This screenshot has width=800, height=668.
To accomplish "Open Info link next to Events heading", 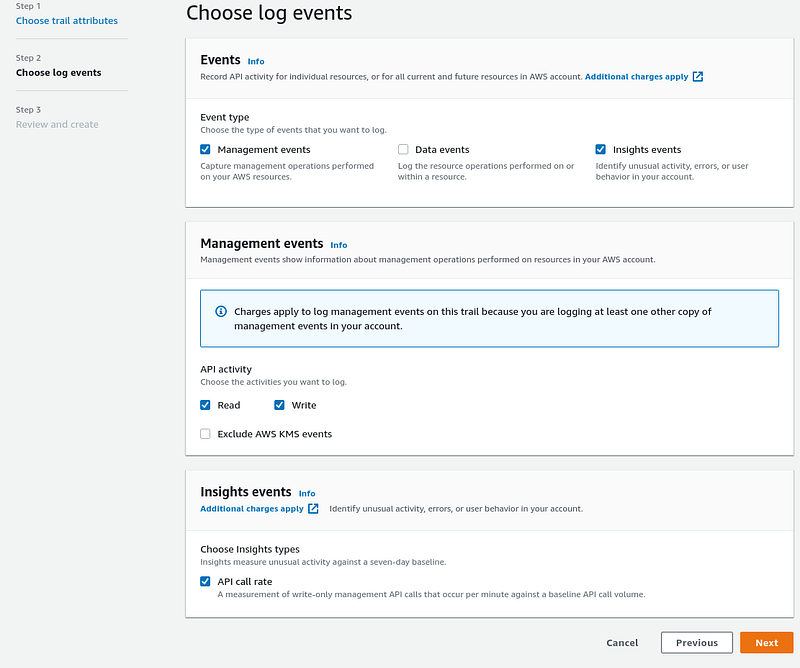I will (256, 61).
